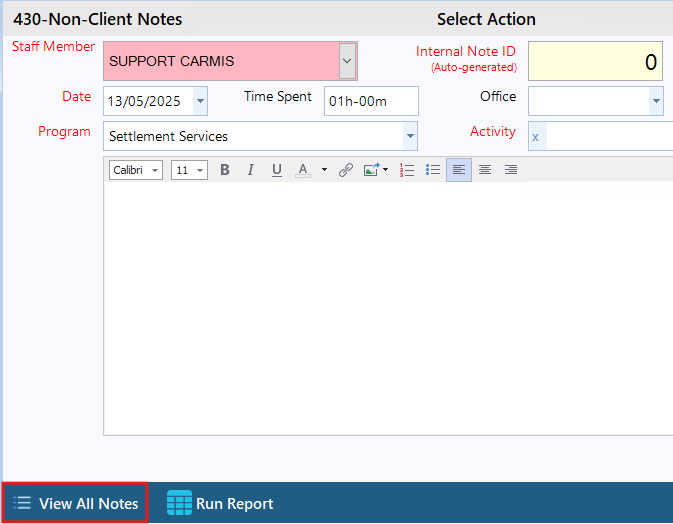Center-align the note text
The image size is (673, 524).
click(x=485, y=170)
